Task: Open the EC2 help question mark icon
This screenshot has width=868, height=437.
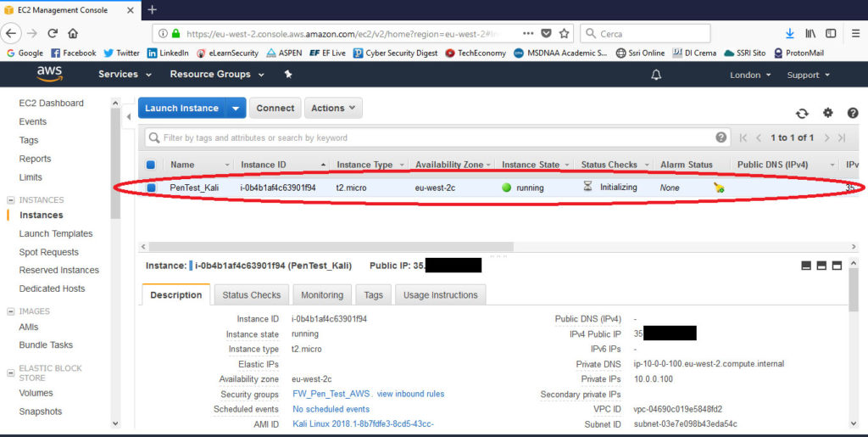Action: pos(853,113)
